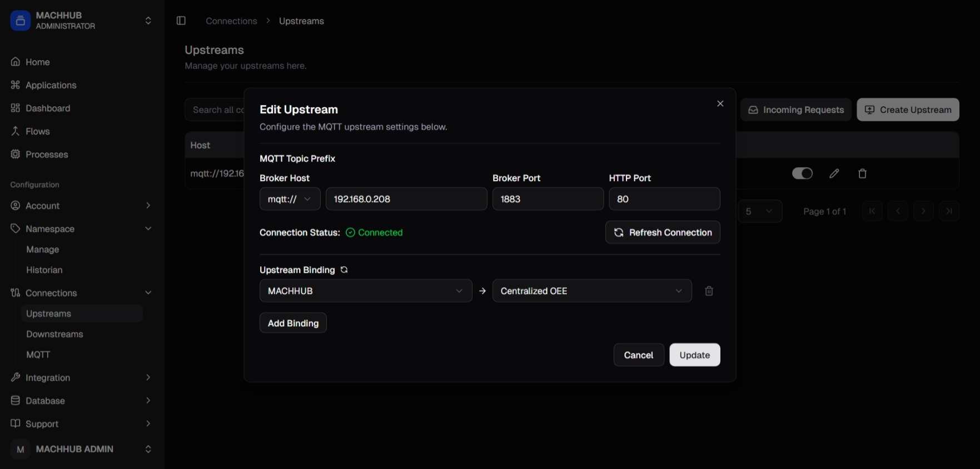Expand the Integration section

tap(82, 377)
